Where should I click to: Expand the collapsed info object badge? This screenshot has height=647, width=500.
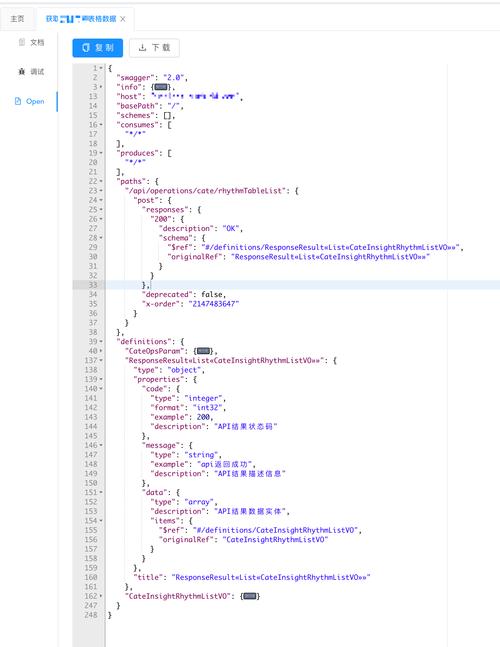(x=161, y=87)
